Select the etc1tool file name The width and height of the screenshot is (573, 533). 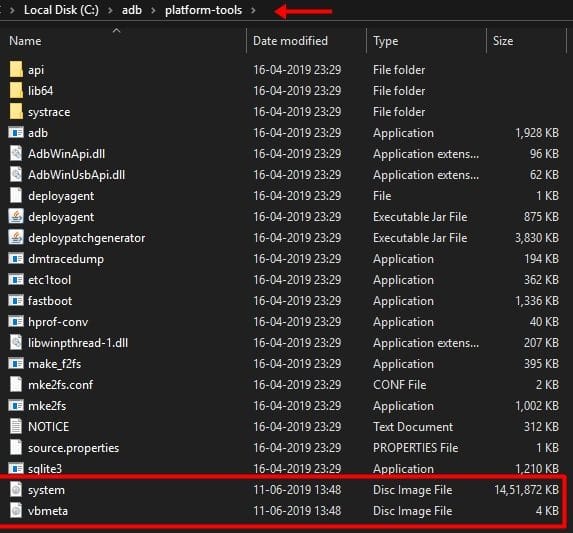coord(49,279)
